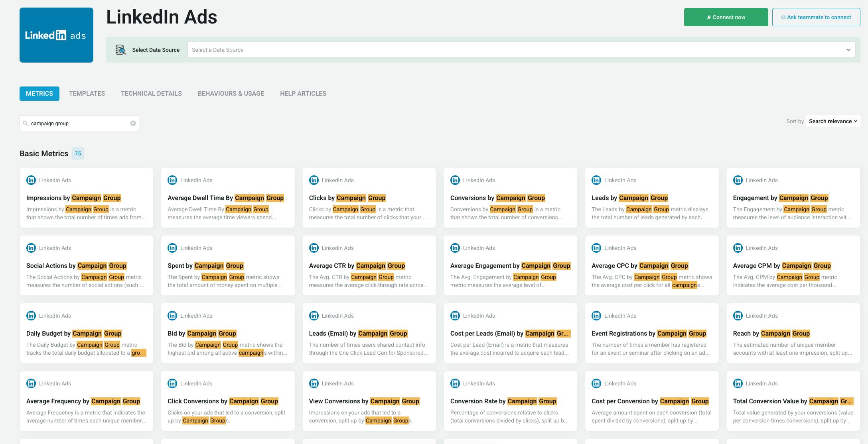Click the search magnifier icon
Screen dimensions: 868x444
pos(26,123)
